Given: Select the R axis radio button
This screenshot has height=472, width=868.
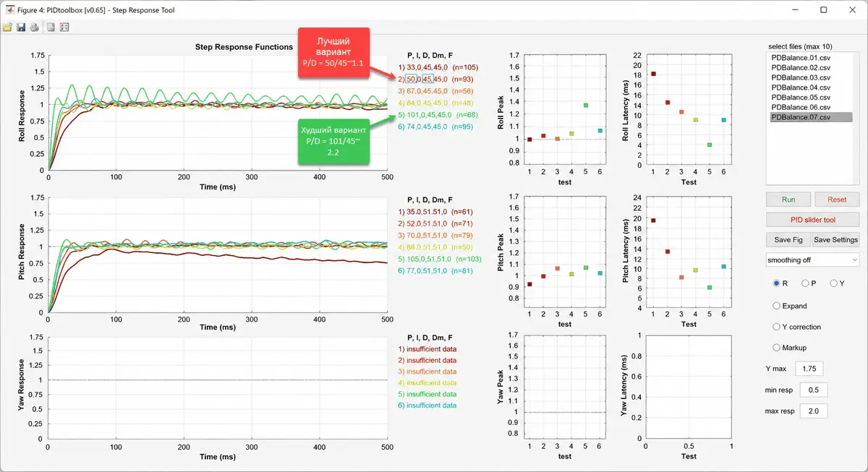Looking at the screenshot, I should point(780,284).
